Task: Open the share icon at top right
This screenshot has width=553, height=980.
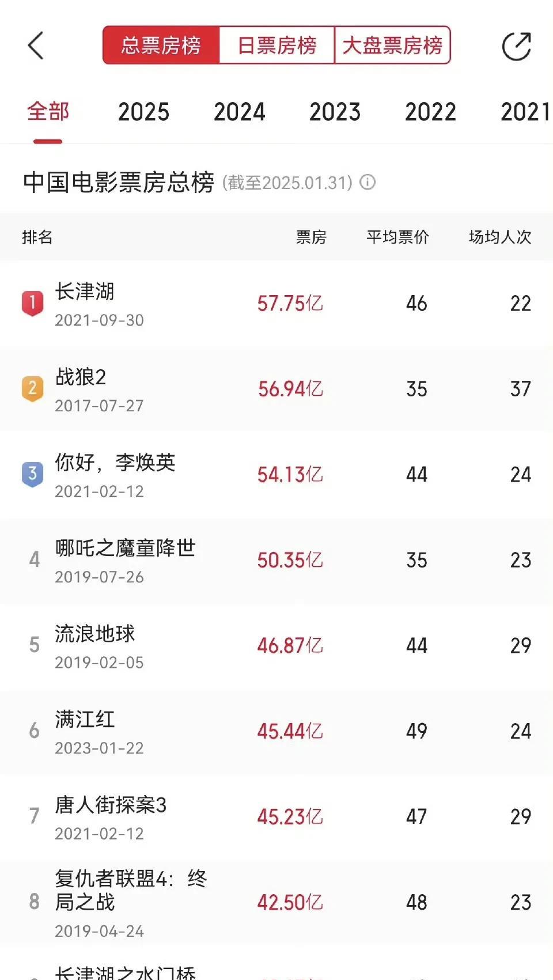Action: (x=516, y=46)
